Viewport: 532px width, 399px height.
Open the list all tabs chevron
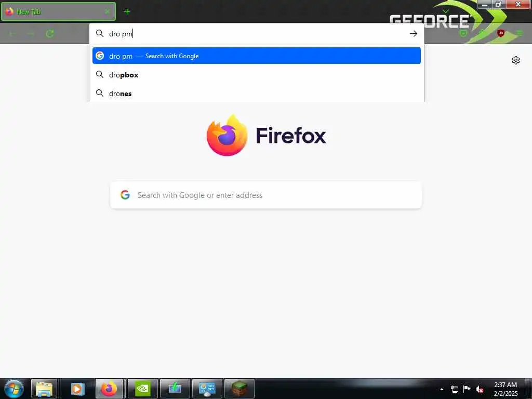click(x=445, y=11)
